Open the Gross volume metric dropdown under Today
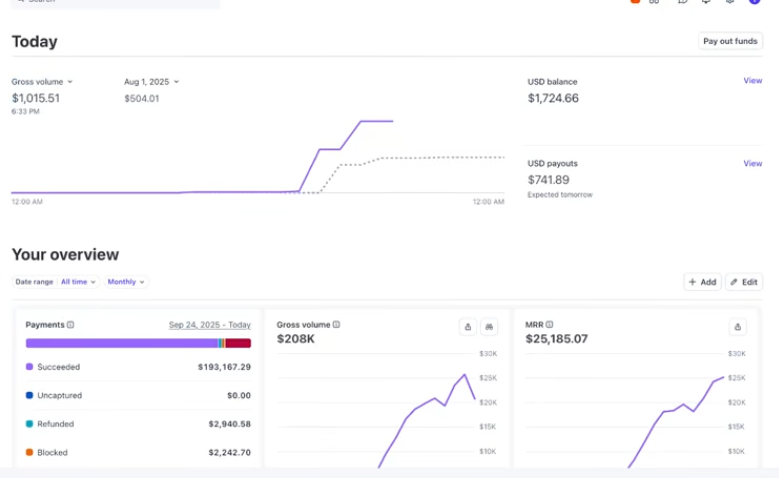This screenshot has width=779, height=478. [42, 81]
